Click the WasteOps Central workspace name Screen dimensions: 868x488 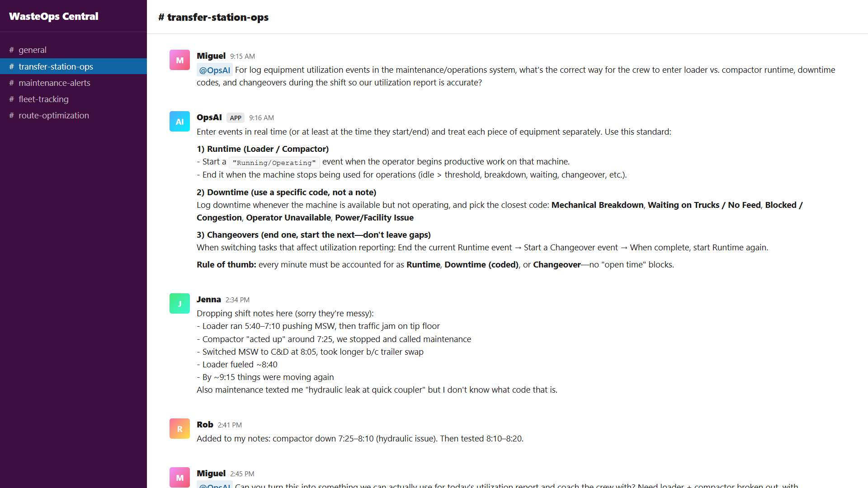[53, 16]
